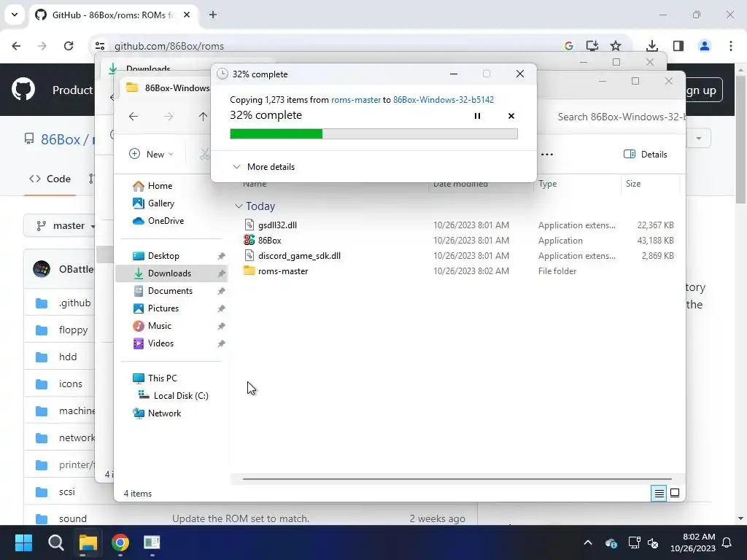747x560 pixels.
Task: Click the Search 86Box-Windows-32 field
Action: pos(621,117)
